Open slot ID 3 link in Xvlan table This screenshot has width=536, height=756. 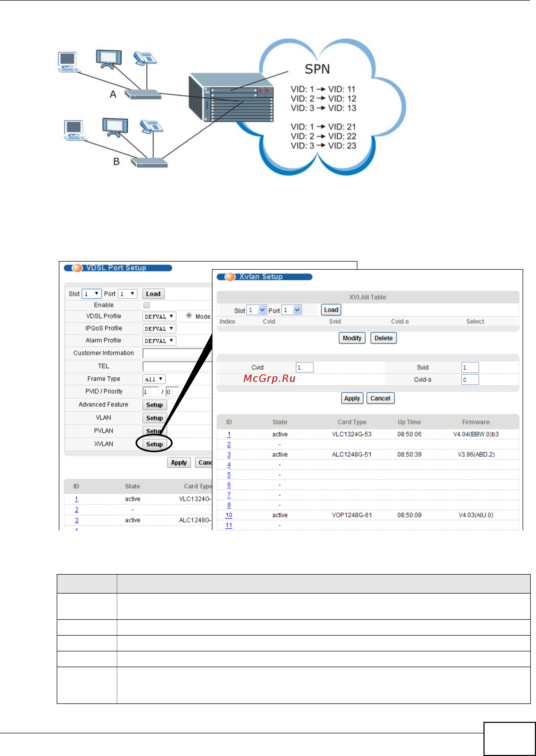click(229, 454)
